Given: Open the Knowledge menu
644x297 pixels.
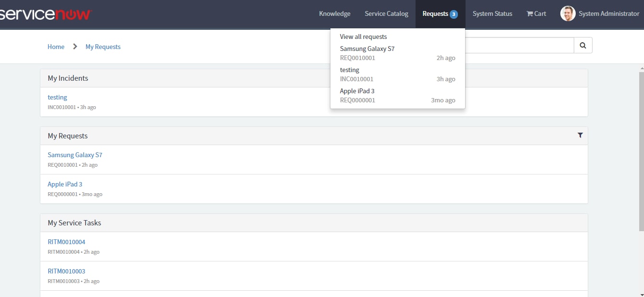Looking at the screenshot, I should tap(334, 13).
